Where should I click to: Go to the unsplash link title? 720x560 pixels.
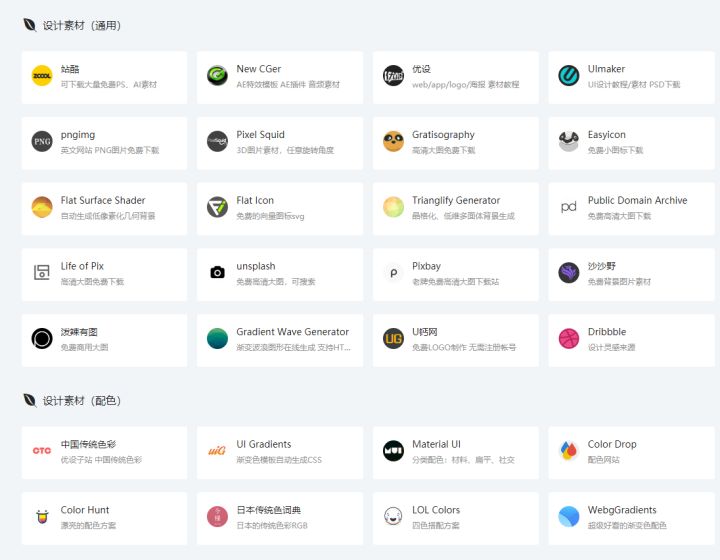pyautogui.click(x=256, y=266)
